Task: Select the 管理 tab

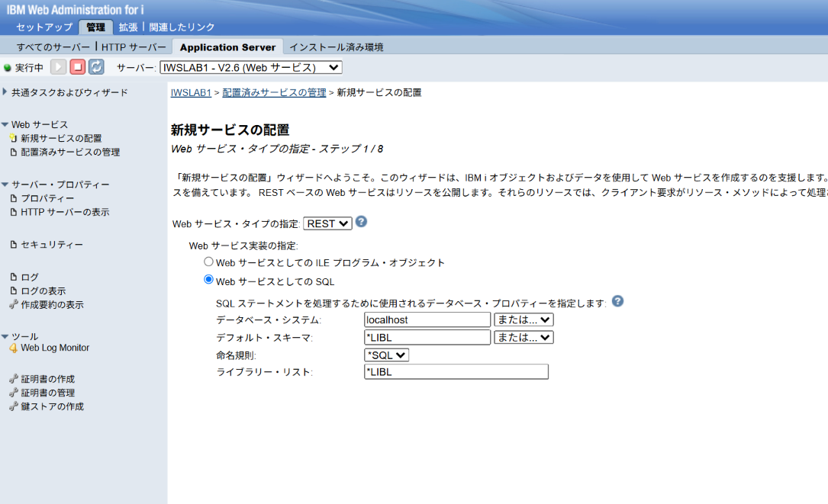Action: point(95,27)
